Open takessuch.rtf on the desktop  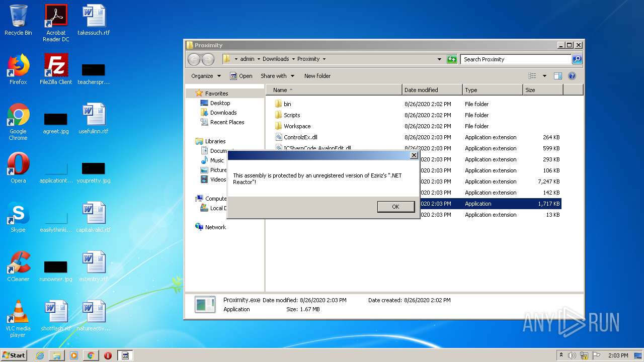tap(94, 20)
